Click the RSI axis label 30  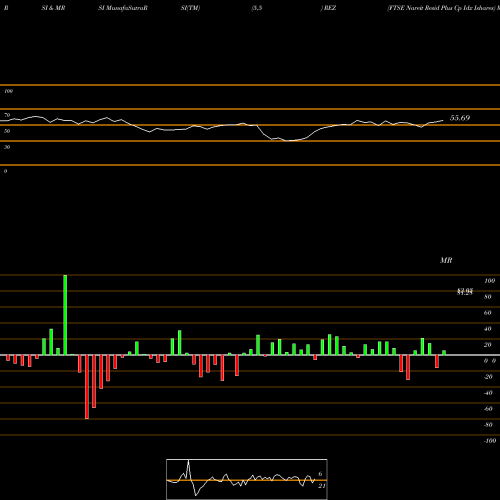(x=7, y=147)
